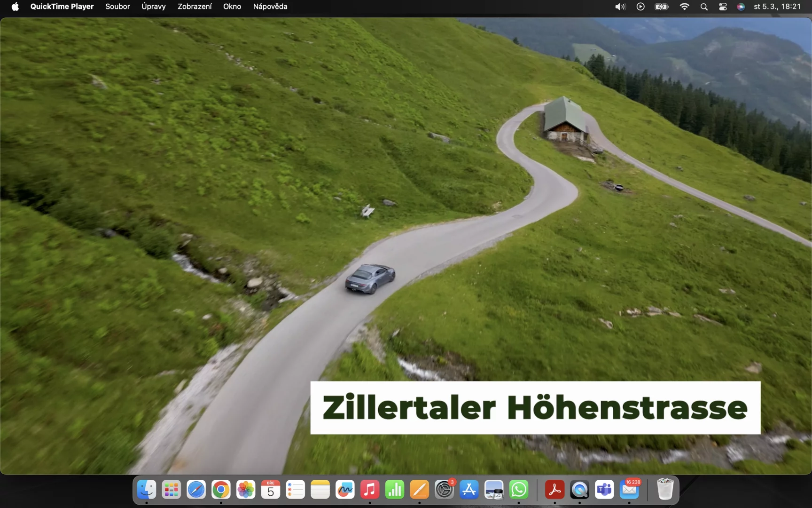Click QuickTime Player icon in Dock
Image resolution: width=812 pixels, height=508 pixels.
tap(579, 490)
